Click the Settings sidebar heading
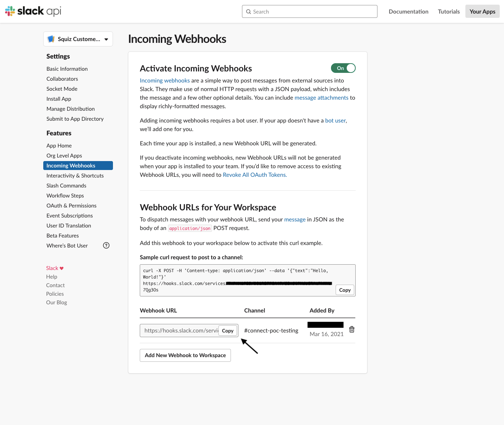Screen dimensions: 504x425 (x=58, y=56)
